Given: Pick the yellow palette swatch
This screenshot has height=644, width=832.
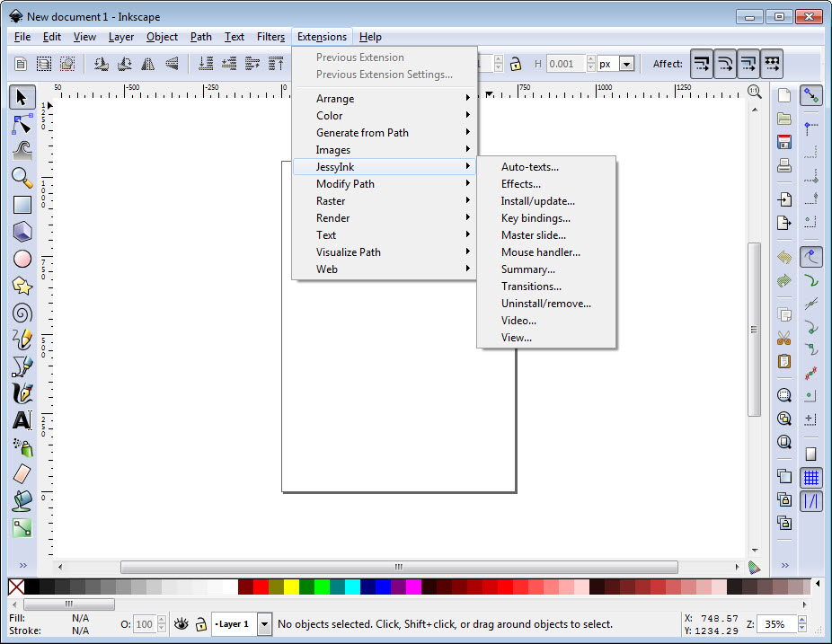Looking at the screenshot, I should pyautogui.click(x=291, y=587).
